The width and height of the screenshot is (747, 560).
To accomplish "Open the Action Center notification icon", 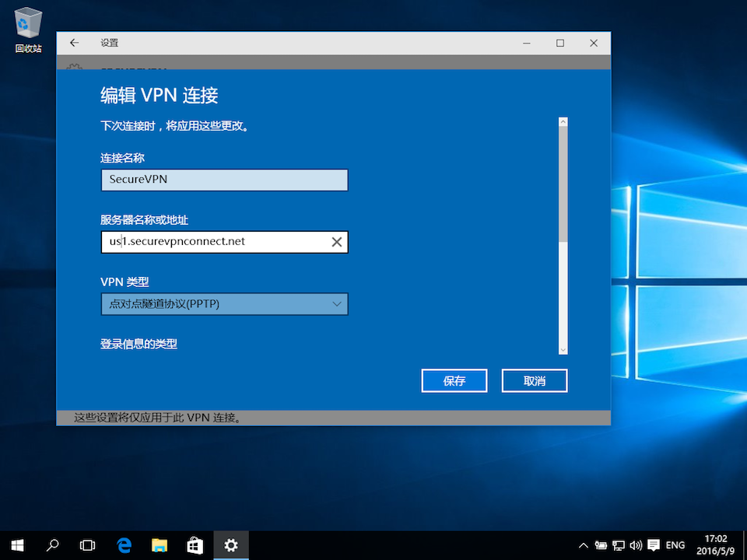I will [x=654, y=546].
